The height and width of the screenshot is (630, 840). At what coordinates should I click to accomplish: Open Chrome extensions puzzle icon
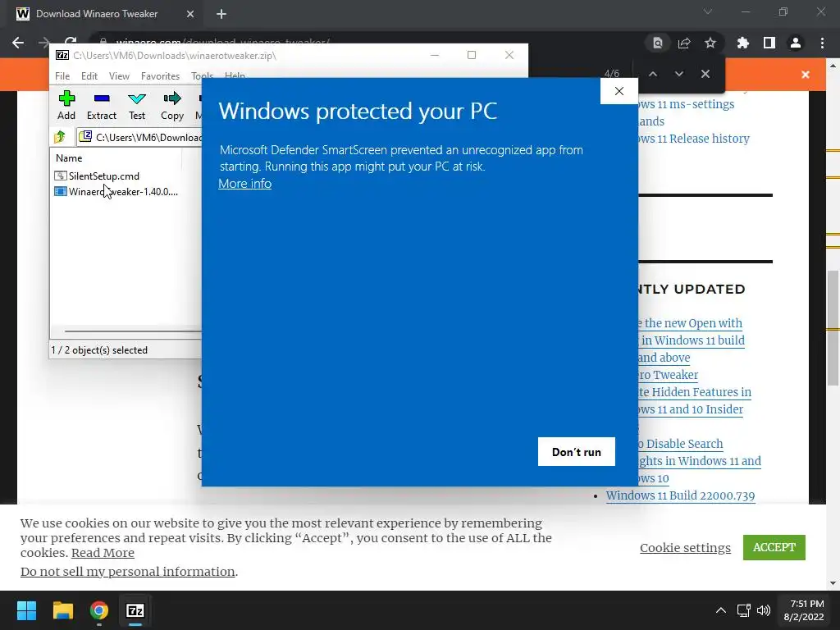[742, 43]
